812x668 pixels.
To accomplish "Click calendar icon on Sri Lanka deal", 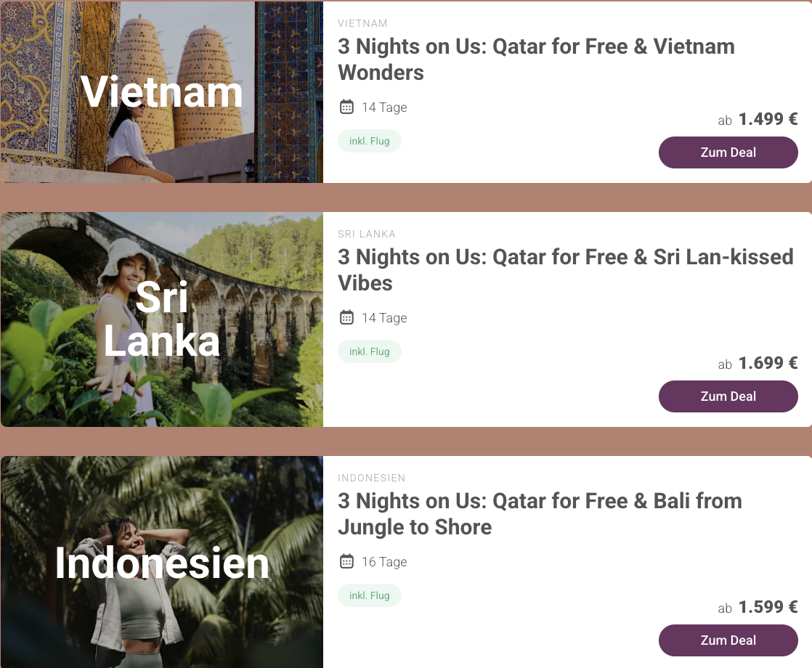I will coord(346,318).
